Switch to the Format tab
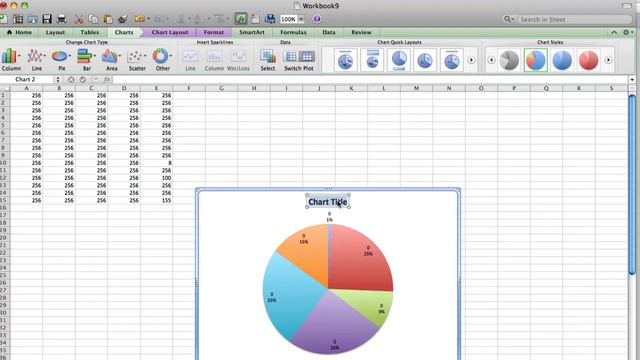The image size is (640, 360). tap(213, 32)
